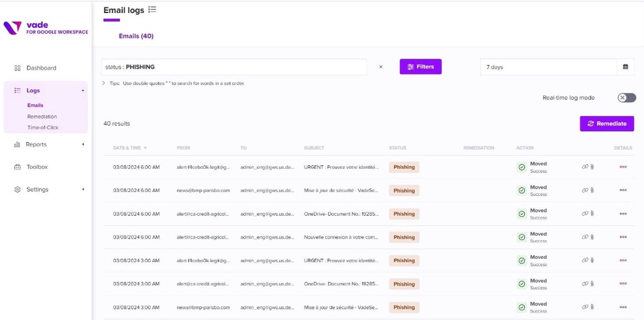Click the FROM column header
Screen dimensions: 644x320
pos(183,148)
